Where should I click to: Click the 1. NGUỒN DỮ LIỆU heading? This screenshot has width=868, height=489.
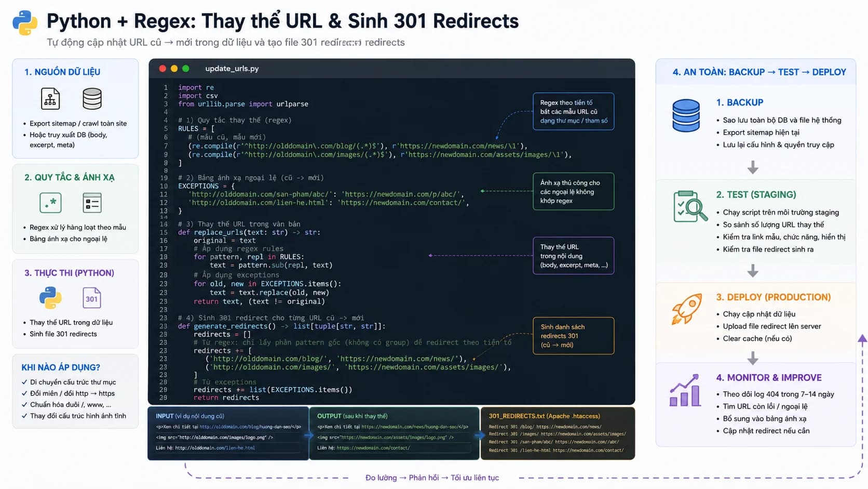[62, 72]
